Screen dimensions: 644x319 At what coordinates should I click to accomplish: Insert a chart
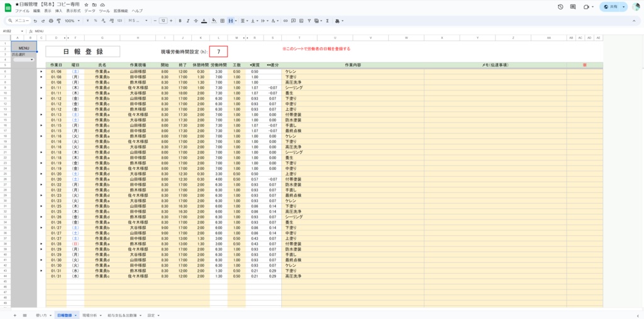tap(301, 21)
